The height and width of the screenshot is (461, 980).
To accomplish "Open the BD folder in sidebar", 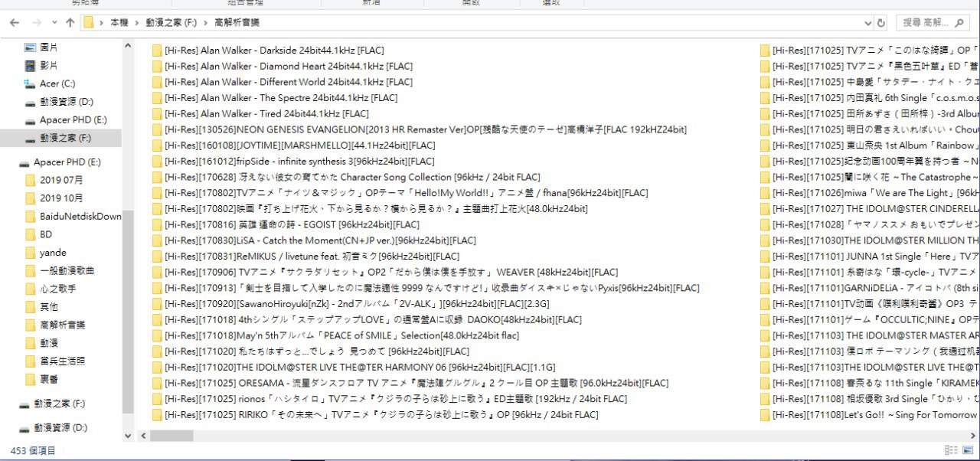I will pos(46,234).
